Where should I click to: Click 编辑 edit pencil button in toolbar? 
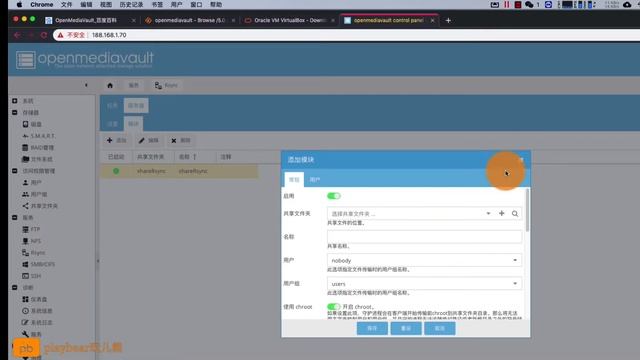click(149, 140)
